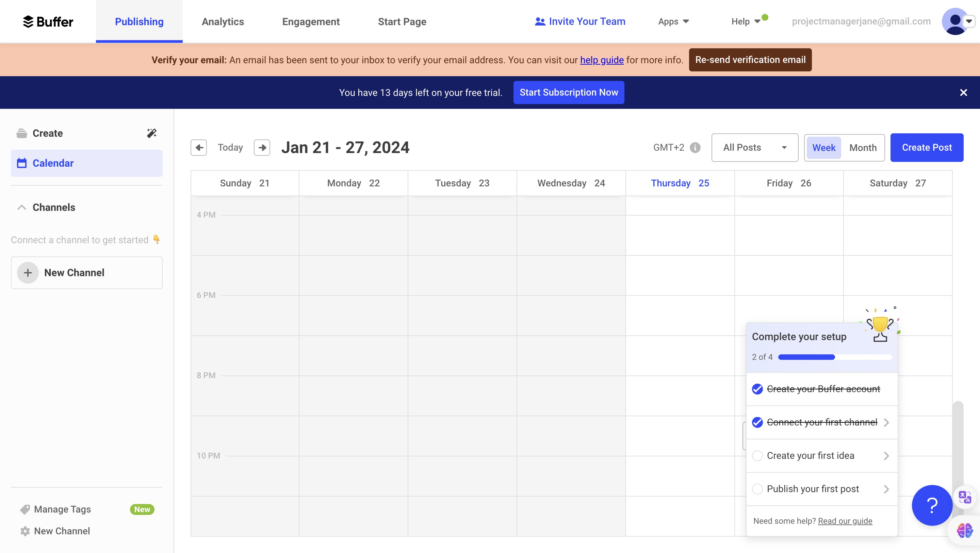Switch to the Analytics tab

tap(223, 22)
